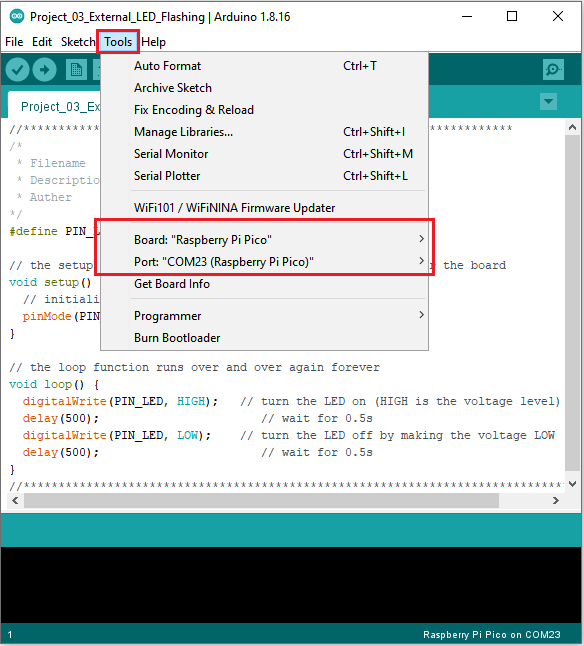584x646 pixels.
Task: Expand the Programmer submenu
Action: click(265, 316)
